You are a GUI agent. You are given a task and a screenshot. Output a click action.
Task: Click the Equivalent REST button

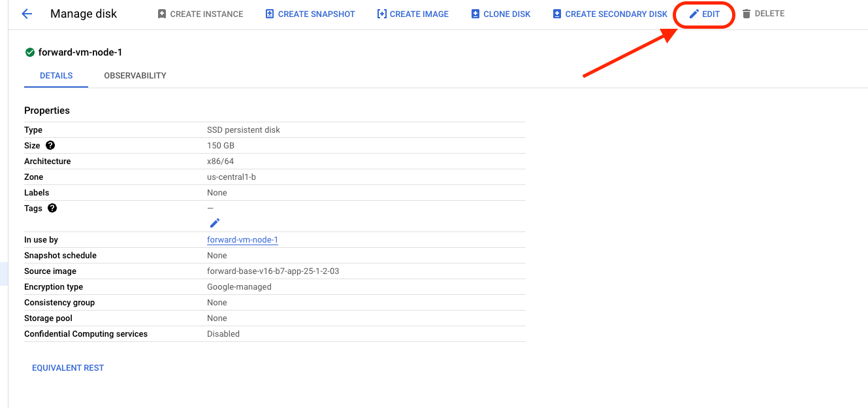(x=68, y=368)
